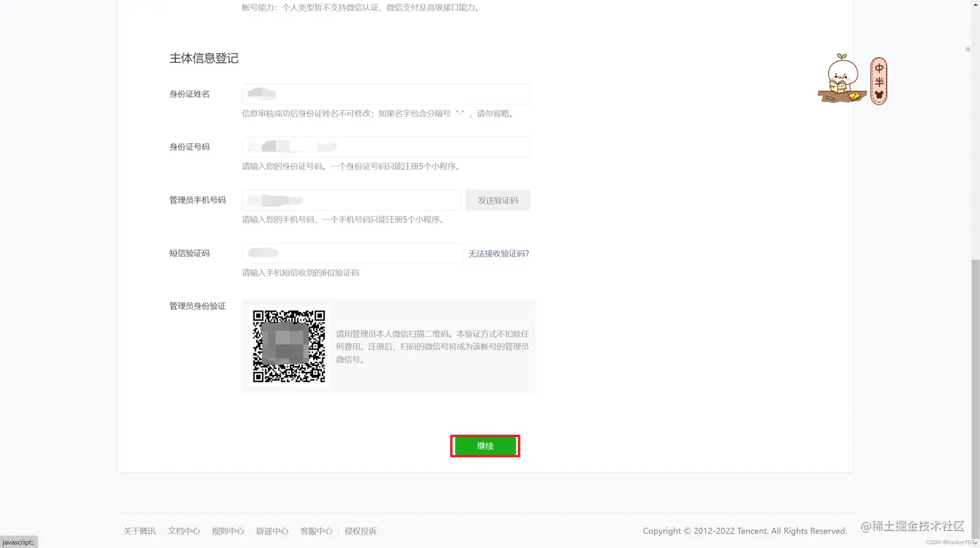The height and width of the screenshot is (548, 980).
Task: Open the 规则中心 rules center link
Action: 227,531
